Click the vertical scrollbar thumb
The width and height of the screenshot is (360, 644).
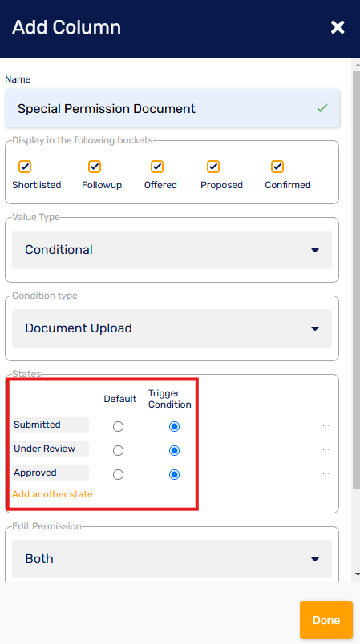click(x=356, y=280)
